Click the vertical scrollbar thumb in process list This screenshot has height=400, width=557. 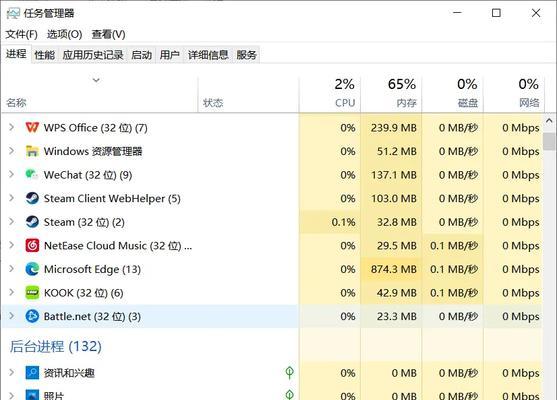[549, 141]
